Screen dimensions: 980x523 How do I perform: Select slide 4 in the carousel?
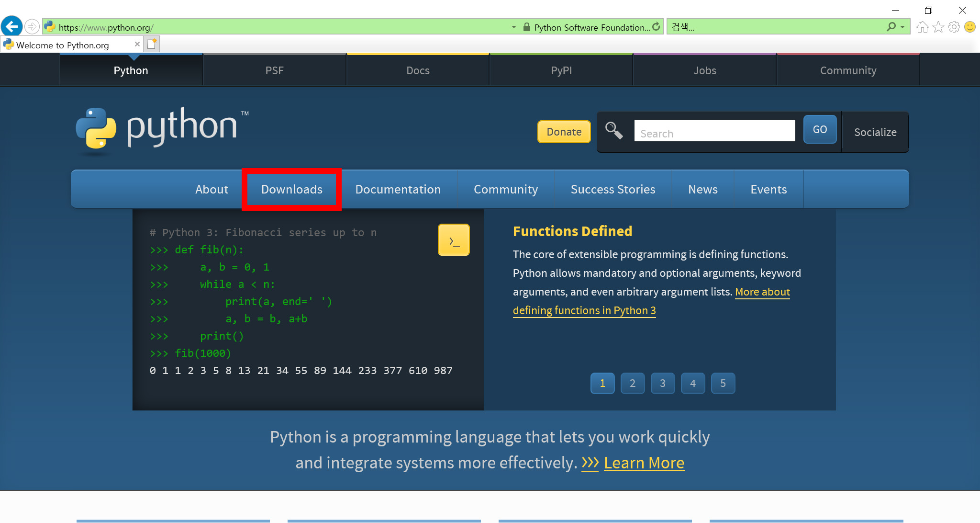click(693, 383)
